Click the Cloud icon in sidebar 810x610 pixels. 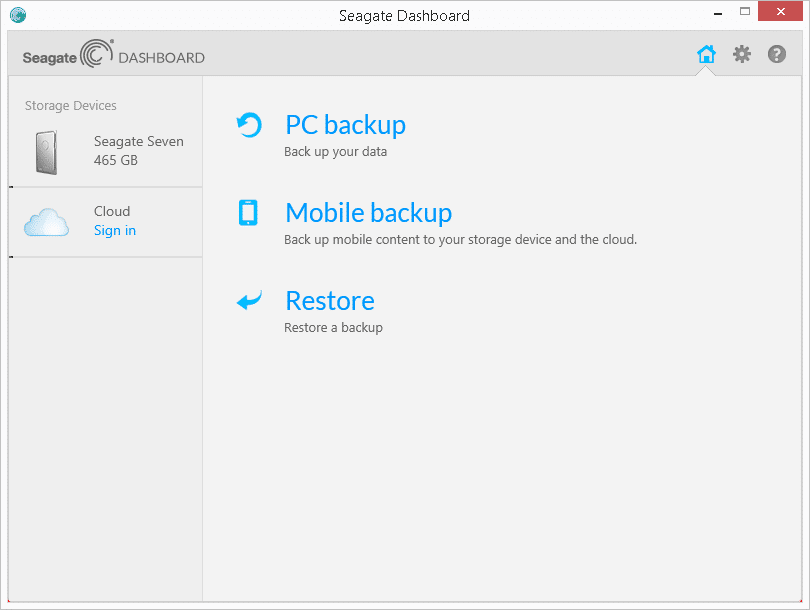click(x=46, y=222)
